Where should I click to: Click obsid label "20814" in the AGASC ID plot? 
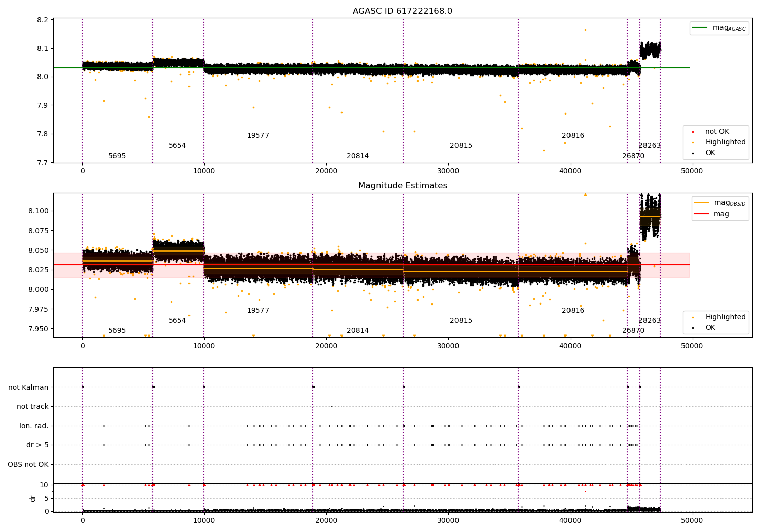coord(358,156)
